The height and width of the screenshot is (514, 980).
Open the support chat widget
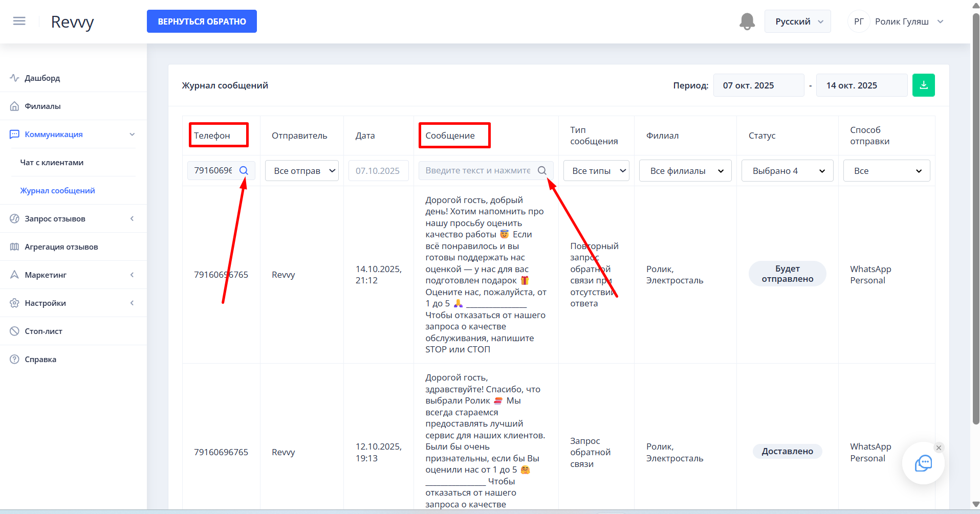tap(923, 463)
